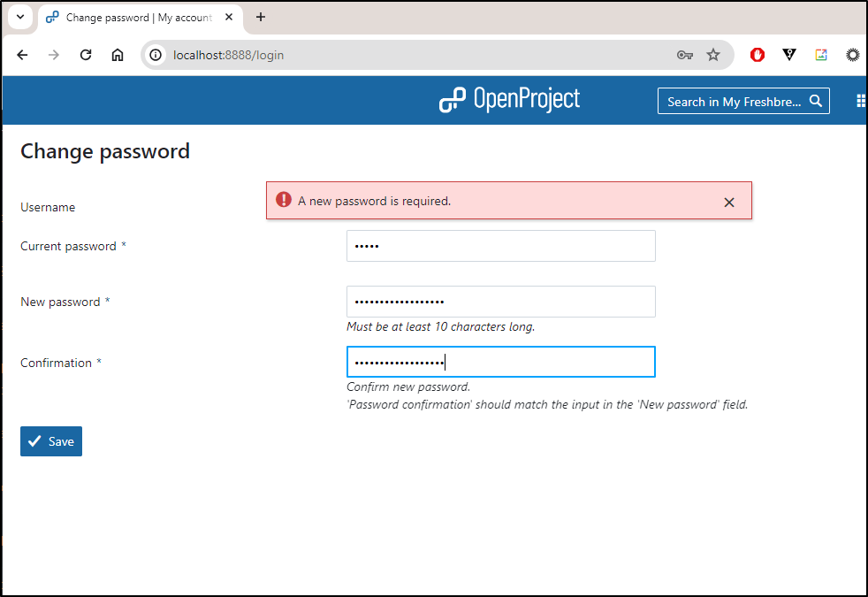Click the colorful image extension icon

[821, 55]
